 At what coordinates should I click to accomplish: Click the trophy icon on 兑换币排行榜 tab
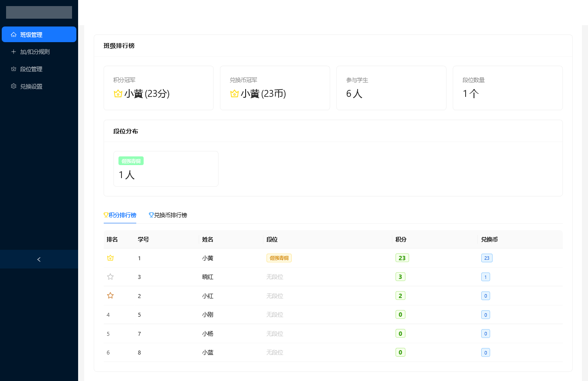coord(151,215)
